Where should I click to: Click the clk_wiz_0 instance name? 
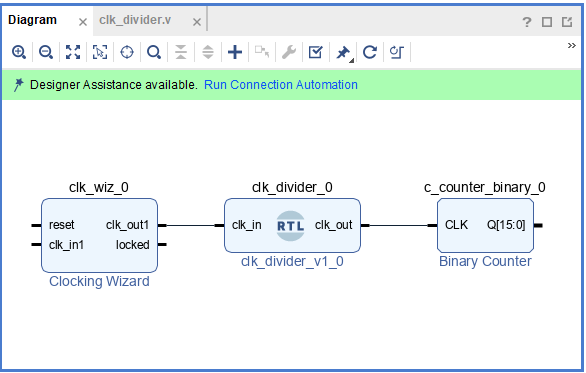pos(99,187)
